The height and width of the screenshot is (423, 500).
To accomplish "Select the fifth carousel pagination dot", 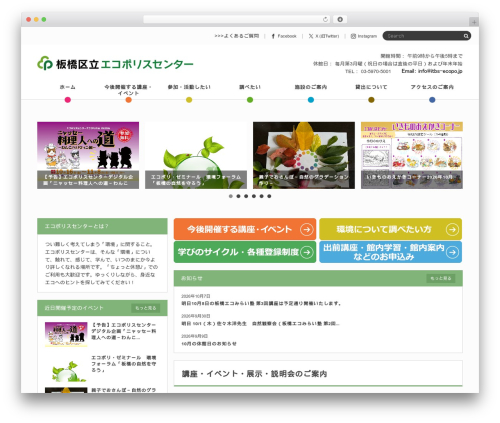I will click(x=261, y=196).
